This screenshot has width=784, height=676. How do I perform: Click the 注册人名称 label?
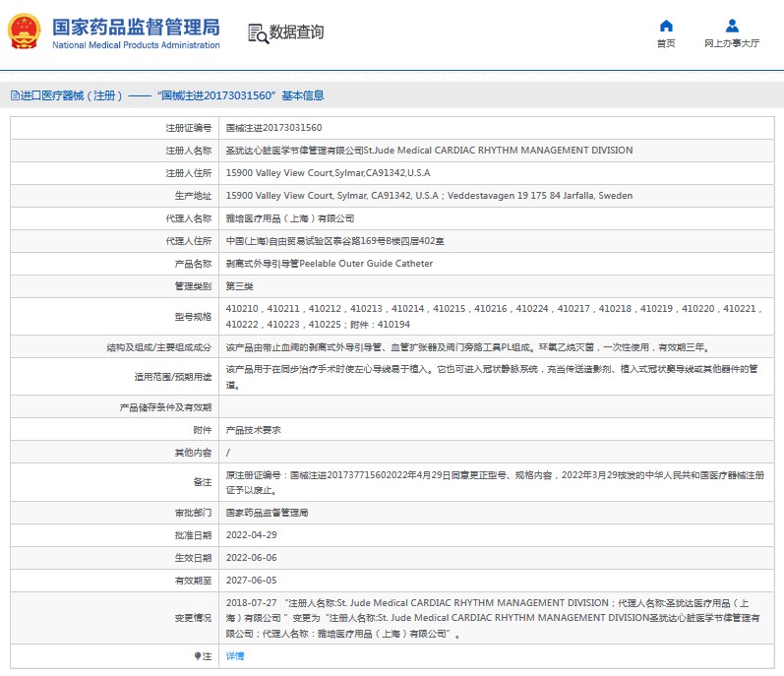pyautogui.click(x=189, y=151)
